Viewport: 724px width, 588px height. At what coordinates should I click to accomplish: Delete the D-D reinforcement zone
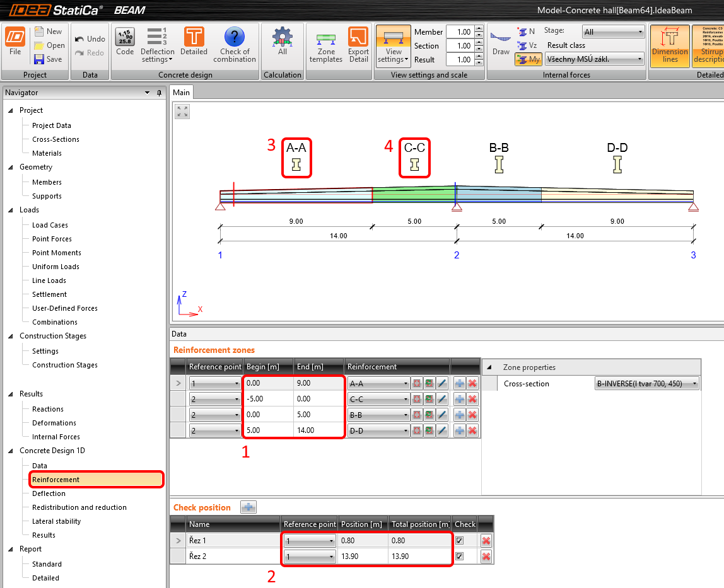point(472,430)
